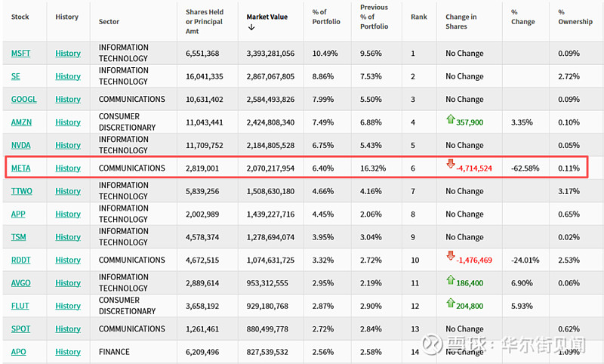Select the 357,900 share change value
The image size is (604, 364).
(x=470, y=122)
